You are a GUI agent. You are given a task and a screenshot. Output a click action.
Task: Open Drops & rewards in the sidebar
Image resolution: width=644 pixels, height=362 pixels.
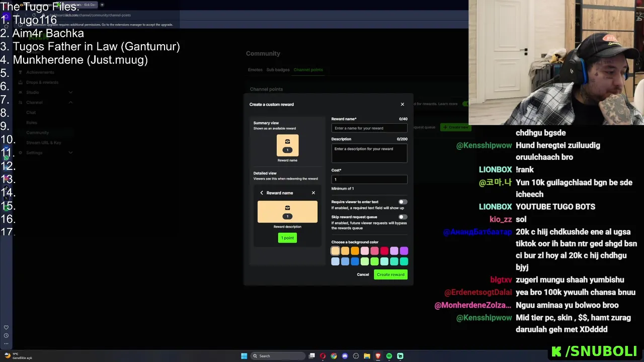coord(42,82)
